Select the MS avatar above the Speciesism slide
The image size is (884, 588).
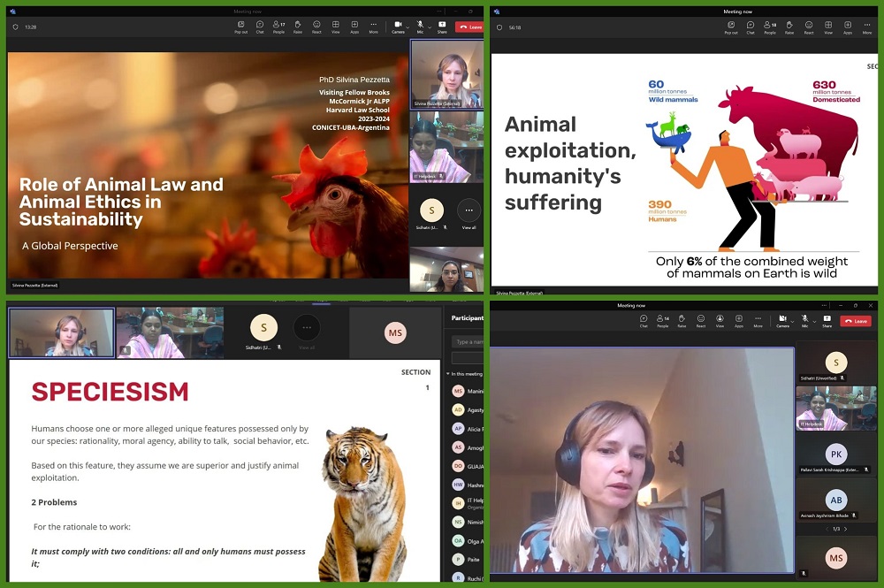[395, 332]
